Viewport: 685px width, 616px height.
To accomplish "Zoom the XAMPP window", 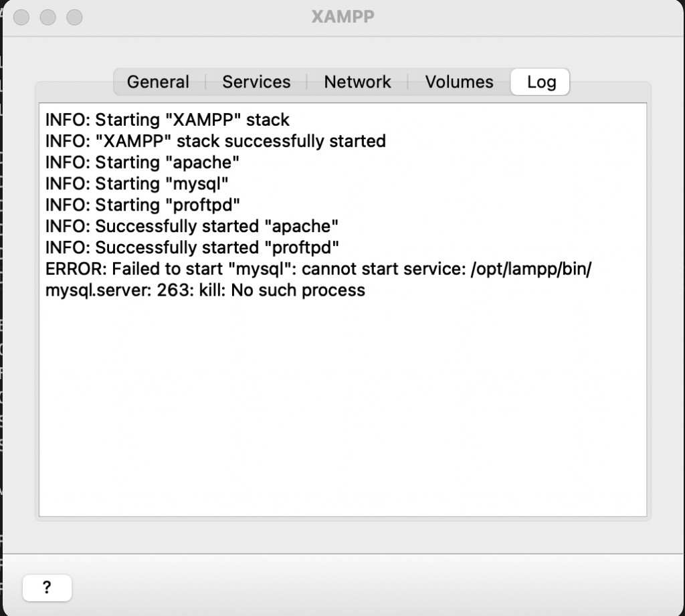I will pos(74,17).
